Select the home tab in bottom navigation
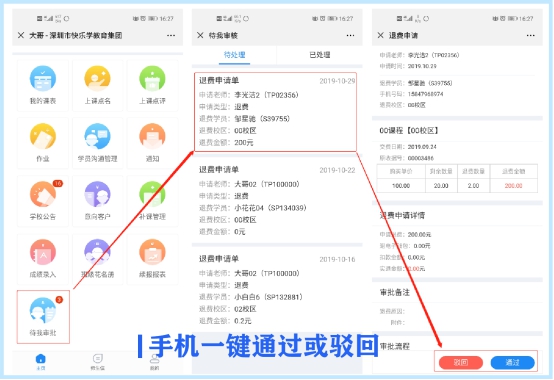The height and width of the screenshot is (380, 554). [x=41, y=362]
